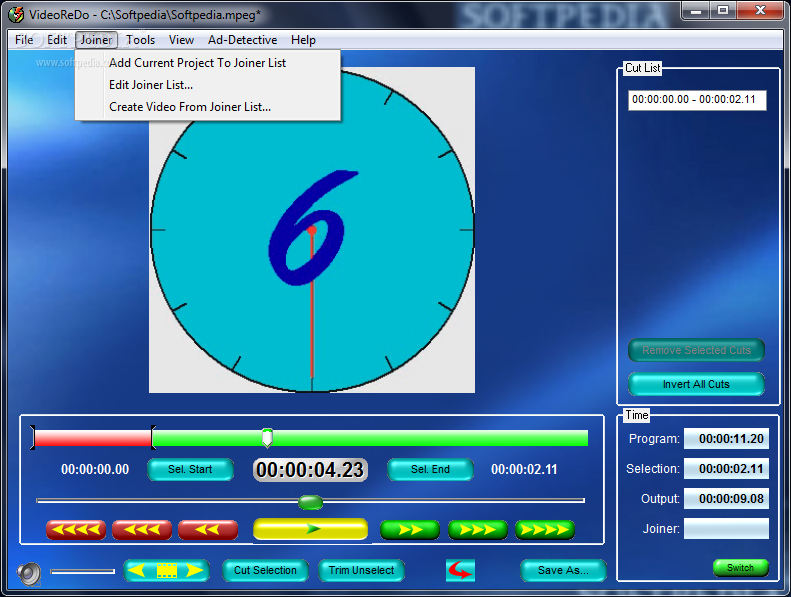Open the Edit menu
Screen dimensions: 791x597
pos(56,40)
